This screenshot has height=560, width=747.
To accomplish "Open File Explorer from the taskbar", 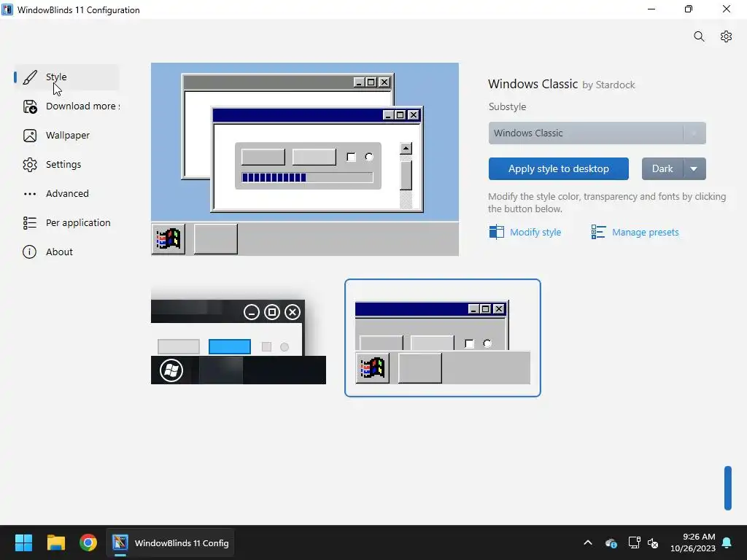I will coord(55,542).
